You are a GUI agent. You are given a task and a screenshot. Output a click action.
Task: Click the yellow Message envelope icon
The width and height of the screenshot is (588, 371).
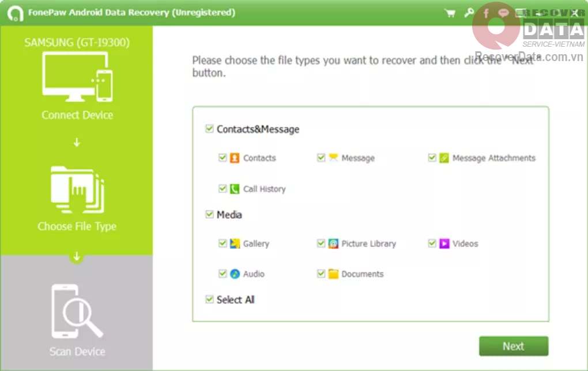point(333,157)
